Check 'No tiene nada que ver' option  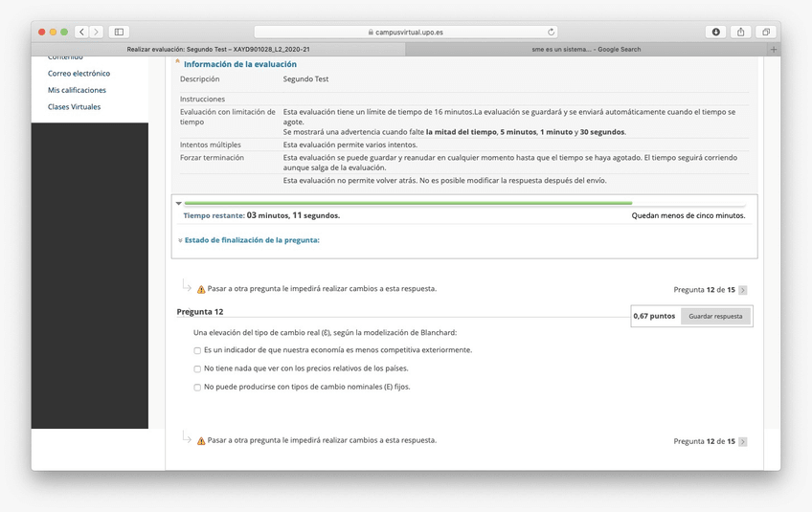click(x=197, y=368)
